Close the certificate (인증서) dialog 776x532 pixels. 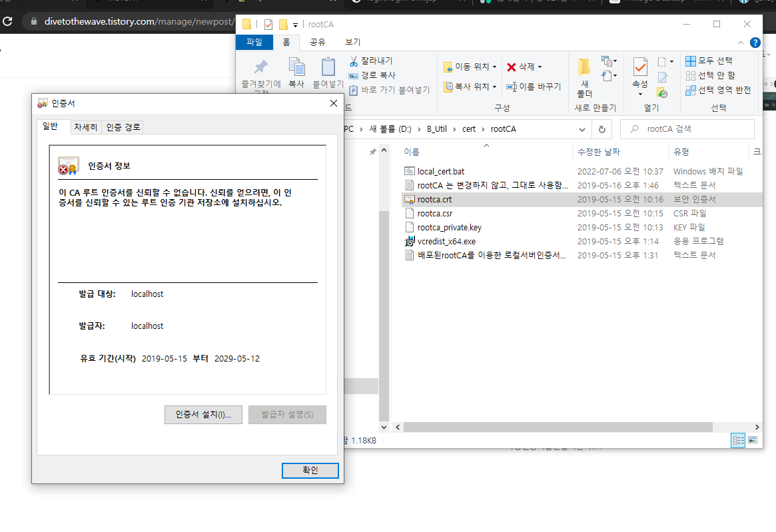(x=334, y=103)
